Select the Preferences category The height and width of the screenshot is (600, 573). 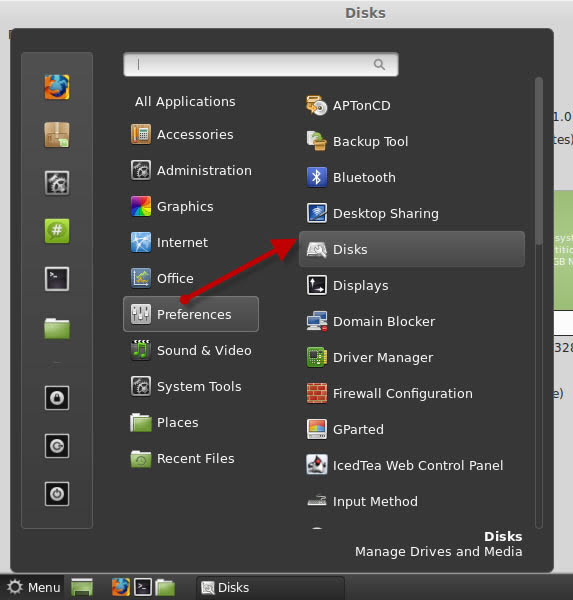[191, 314]
